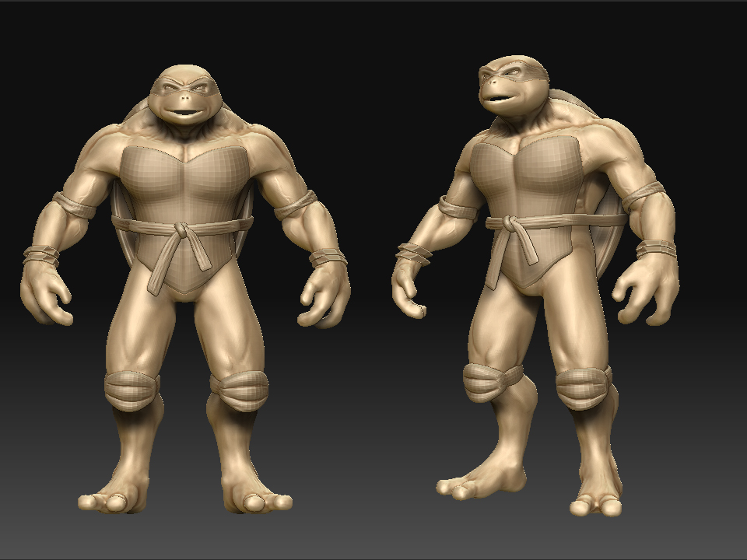747x560 pixels.
Task: Select the head of the three-quarter view turtle
Action: tap(514, 86)
